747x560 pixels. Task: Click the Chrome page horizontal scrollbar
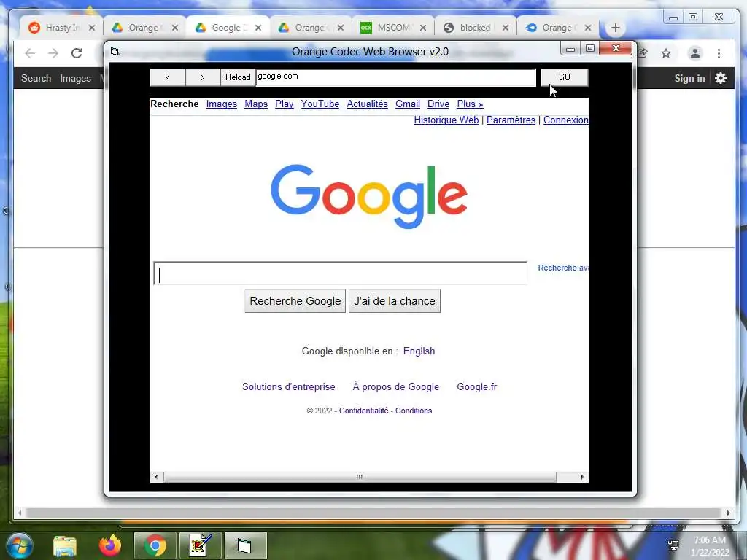pyautogui.click(x=374, y=513)
